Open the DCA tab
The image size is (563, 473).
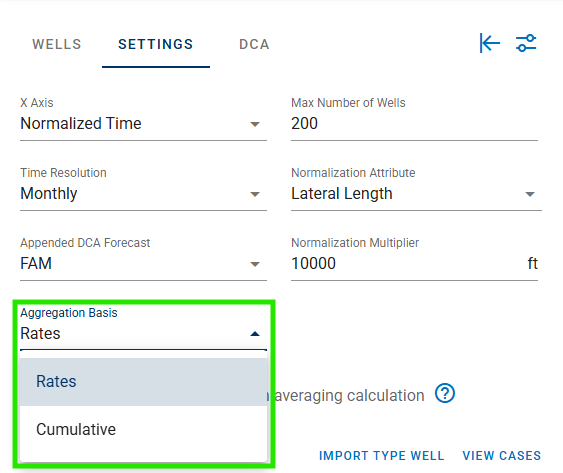[254, 44]
